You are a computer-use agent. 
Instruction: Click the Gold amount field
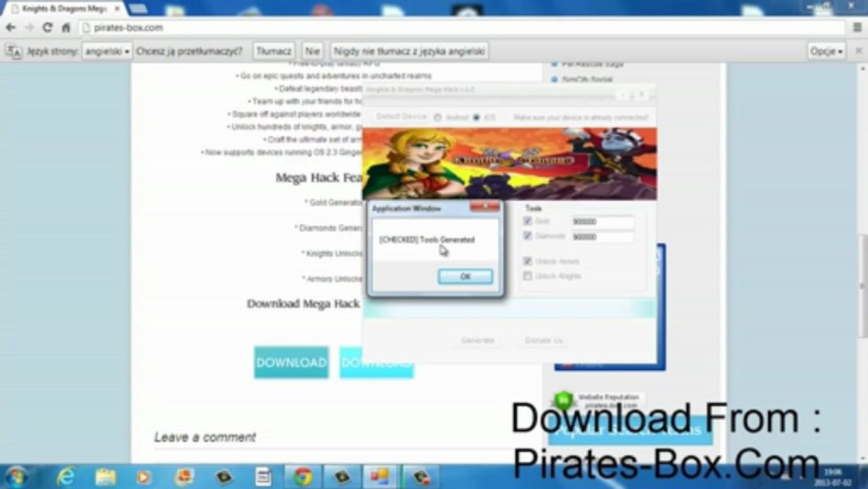pos(602,222)
